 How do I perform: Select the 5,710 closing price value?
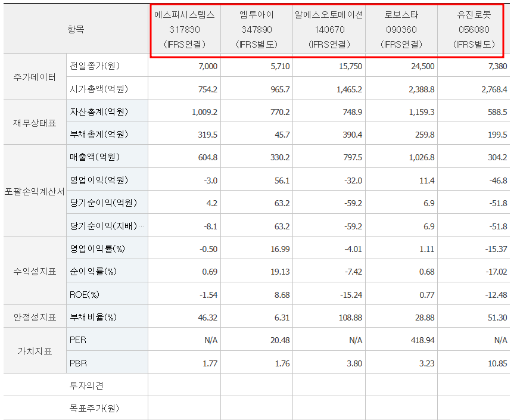pyautogui.click(x=281, y=66)
